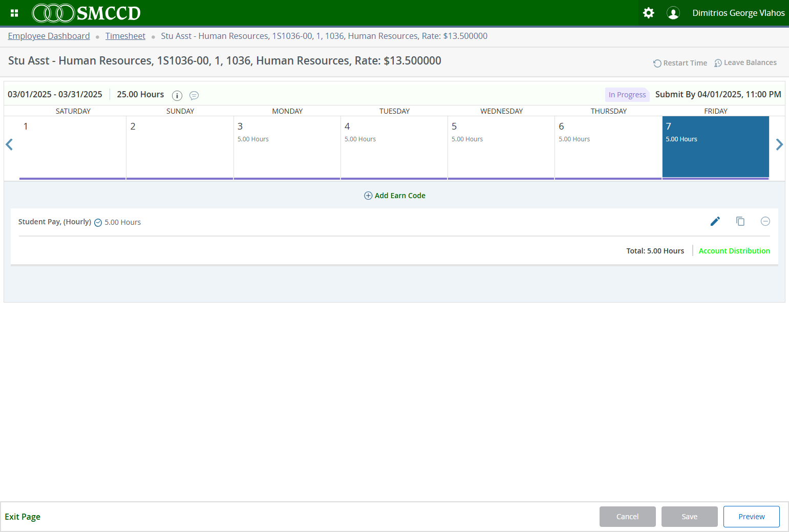Remove the Student Pay entry
Image resolution: width=789 pixels, height=532 pixels.
point(765,221)
